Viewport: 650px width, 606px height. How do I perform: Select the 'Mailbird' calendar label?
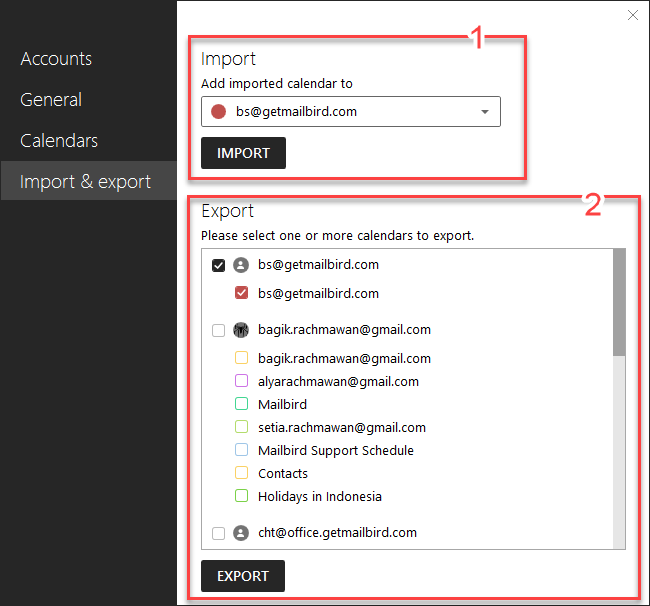(x=282, y=405)
